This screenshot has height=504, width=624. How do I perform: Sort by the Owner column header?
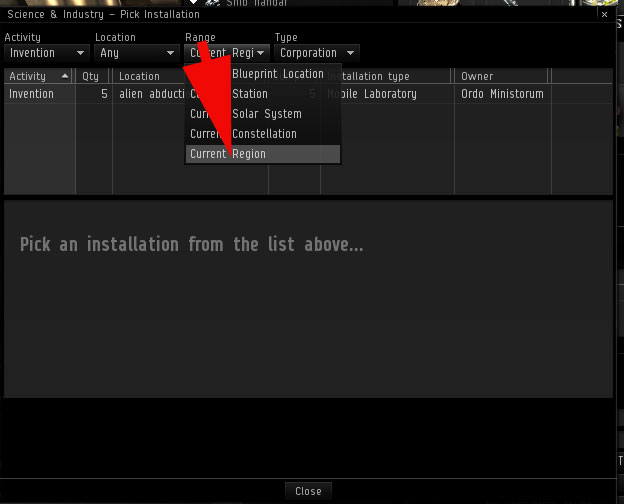(502, 76)
